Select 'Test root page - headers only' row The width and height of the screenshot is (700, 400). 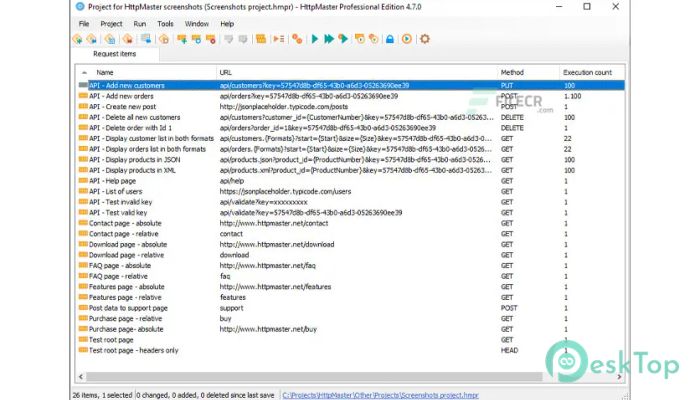(x=351, y=350)
